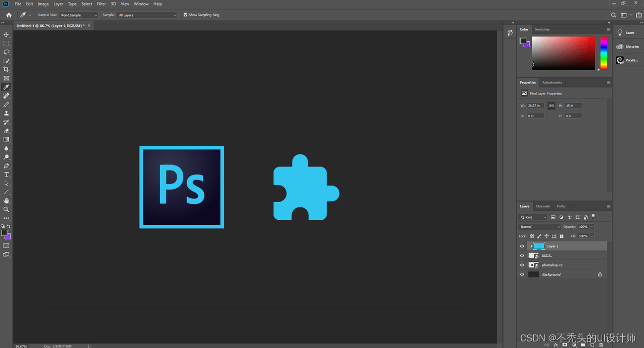644x348 pixels.
Task: Select the Blur tool
Action: [x=7, y=148]
